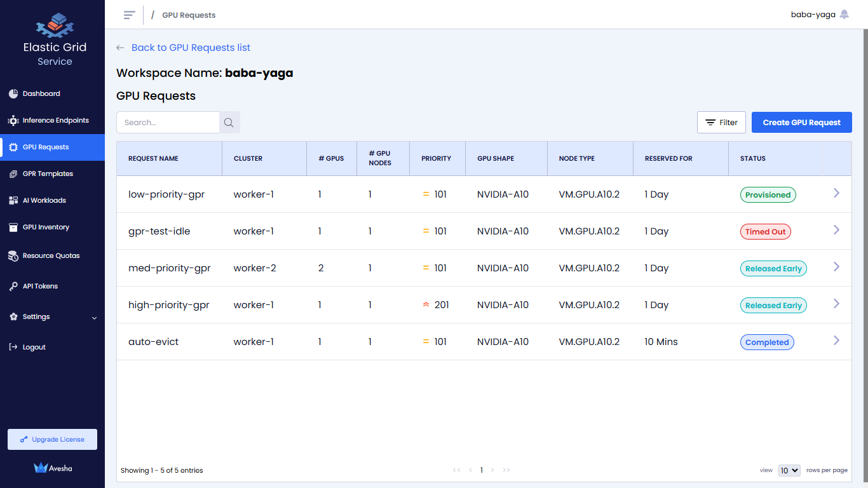Image resolution: width=868 pixels, height=488 pixels.
Task: Open Dashboard from the sidebar
Action: point(41,94)
